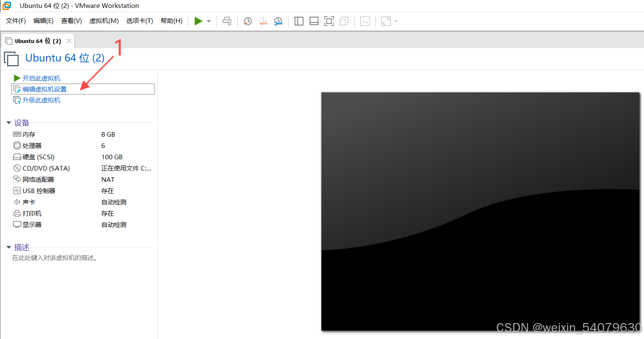644x339 pixels.
Task: Select the CD/DVD (SATA) device row
Action: [82, 168]
